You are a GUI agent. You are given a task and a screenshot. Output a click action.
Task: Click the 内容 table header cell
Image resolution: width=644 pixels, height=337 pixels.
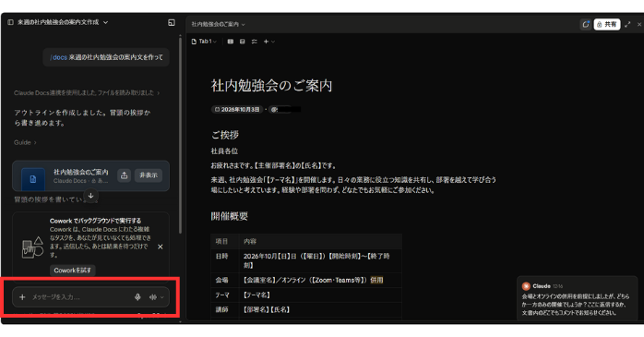tap(320, 241)
